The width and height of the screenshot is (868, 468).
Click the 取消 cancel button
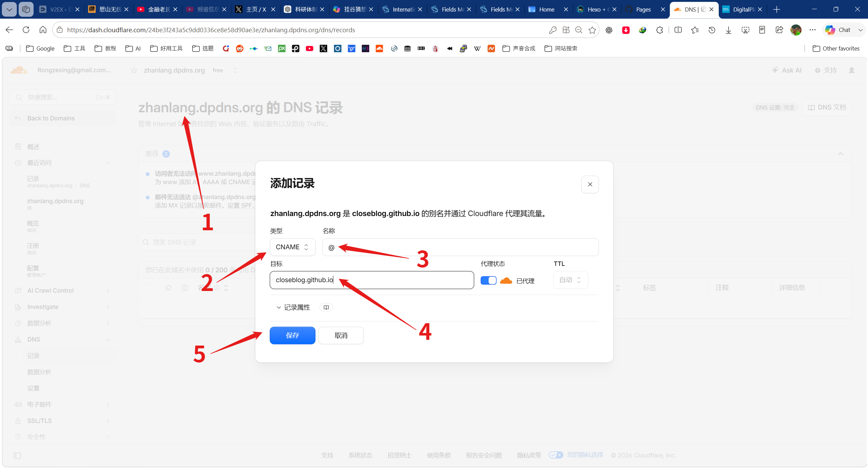click(341, 335)
